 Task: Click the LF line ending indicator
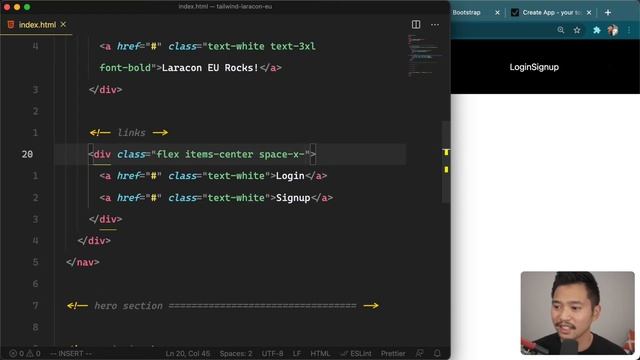297,353
